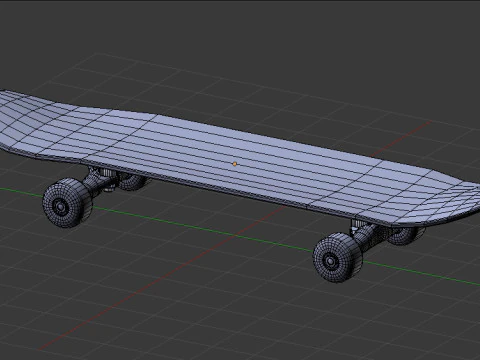
Task: Click the orange object origin point
Action: pos(235,164)
